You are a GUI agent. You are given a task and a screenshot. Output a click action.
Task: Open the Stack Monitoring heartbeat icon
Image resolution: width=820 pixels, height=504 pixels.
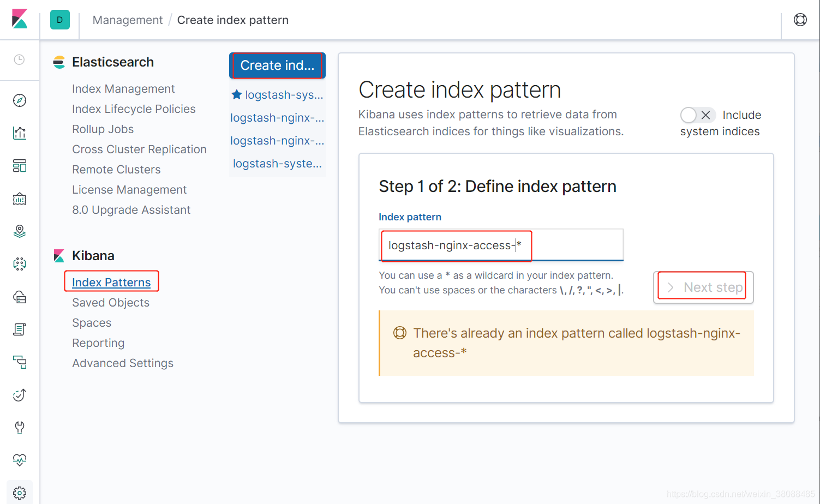(x=20, y=460)
